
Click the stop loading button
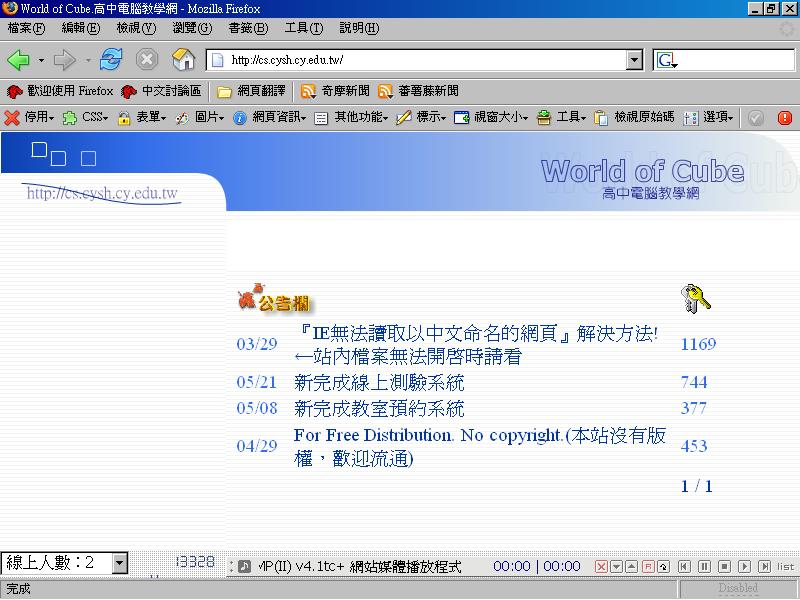point(147,60)
